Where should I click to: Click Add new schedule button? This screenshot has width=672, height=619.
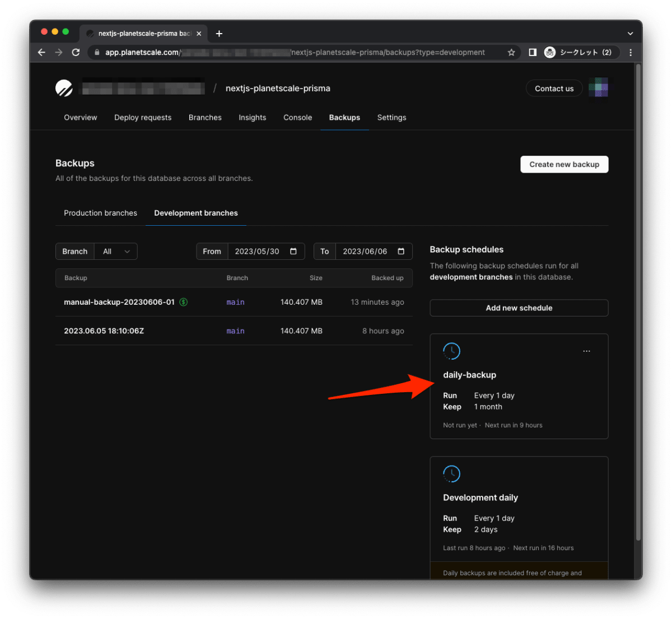(519, 308)
